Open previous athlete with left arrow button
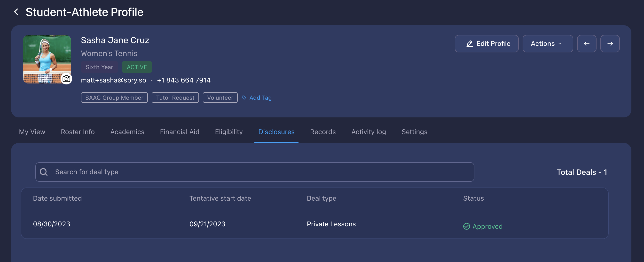This screenshot has width=644, height=262. [587, 43]
